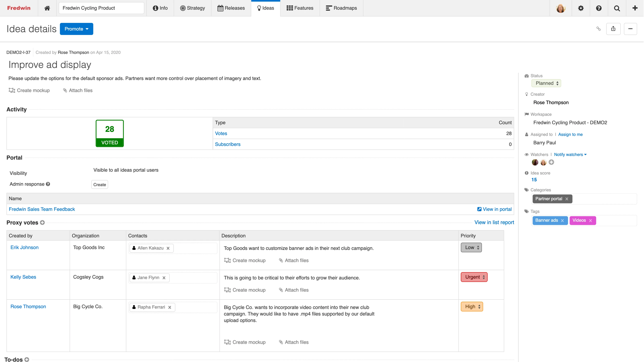Remove the Partner portal category
Screen dimensions: 644x362
tap(567, 199)
